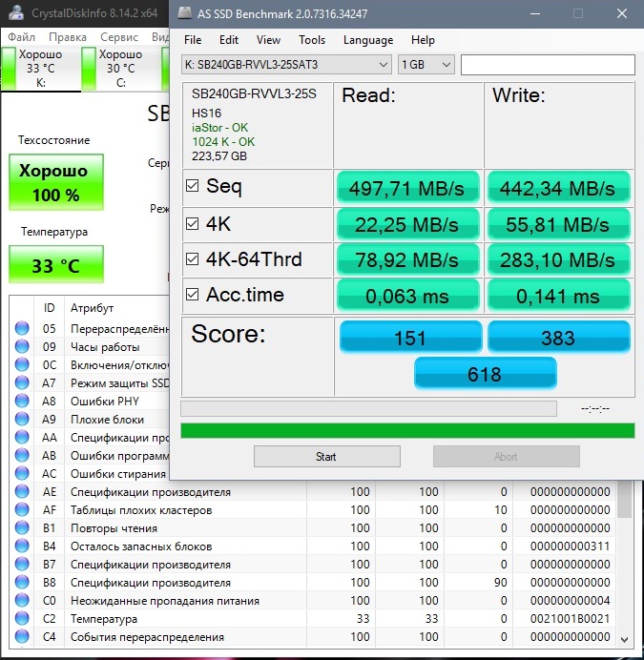The width and height of the screenshot is (644, 660).
Task: Open the Tools menu in AS SSD Benchmark
Action: pyautogui.click(x=312, y=40)
